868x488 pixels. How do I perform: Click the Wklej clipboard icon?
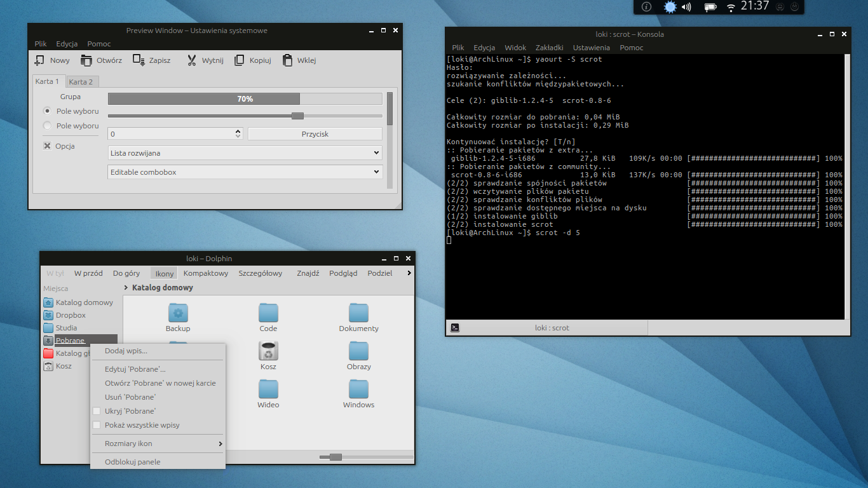287,60
